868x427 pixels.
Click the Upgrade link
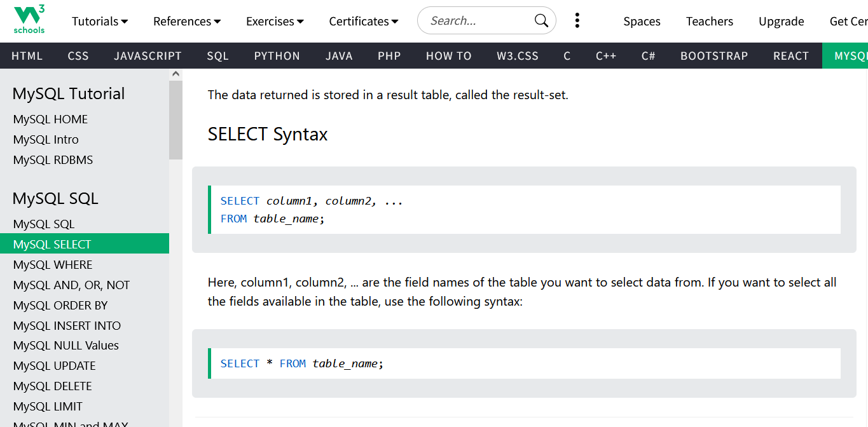tap(781, 22)
